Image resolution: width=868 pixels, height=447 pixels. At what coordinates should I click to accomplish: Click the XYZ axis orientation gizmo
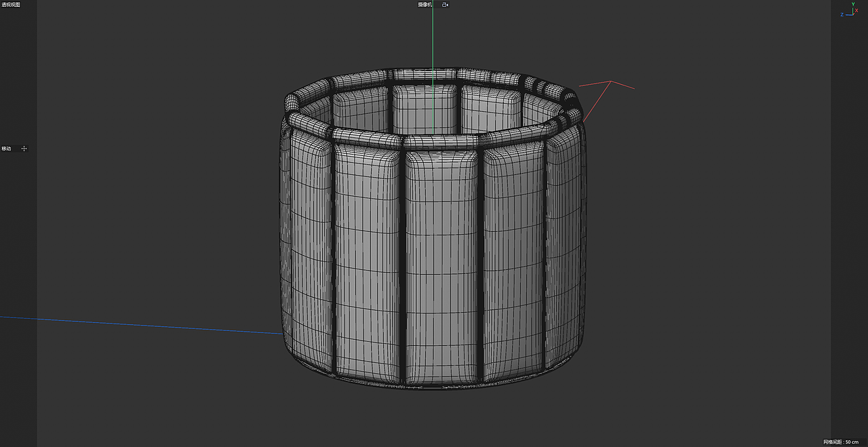coord(850,10)
